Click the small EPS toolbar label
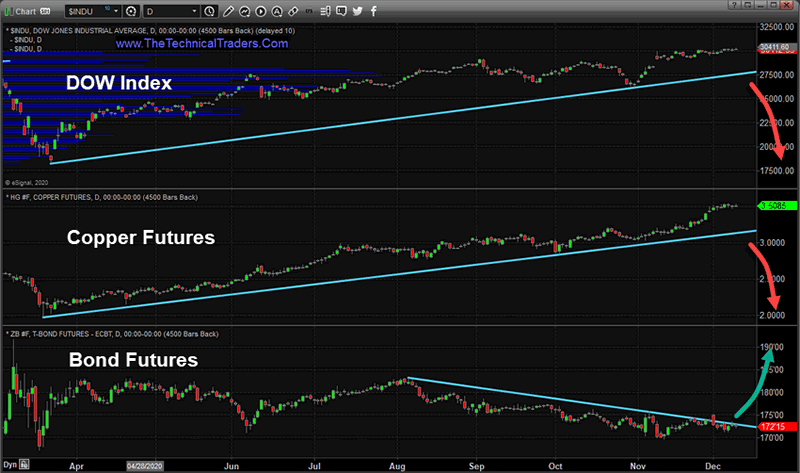Image resolution: width=800 pixels, height=473 pixels. pos(309,10)
